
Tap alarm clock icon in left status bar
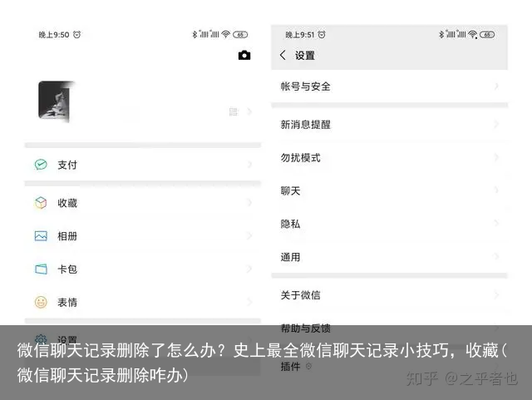click(77, 34)
